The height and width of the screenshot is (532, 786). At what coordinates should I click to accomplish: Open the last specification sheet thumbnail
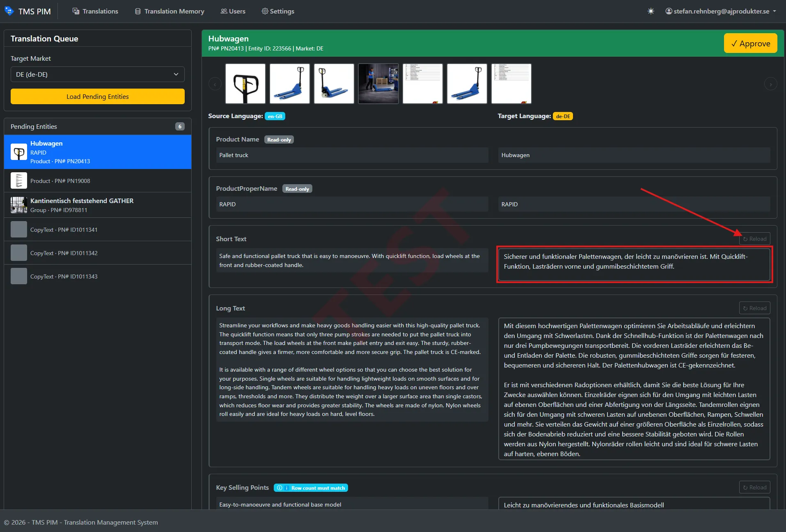511,84
